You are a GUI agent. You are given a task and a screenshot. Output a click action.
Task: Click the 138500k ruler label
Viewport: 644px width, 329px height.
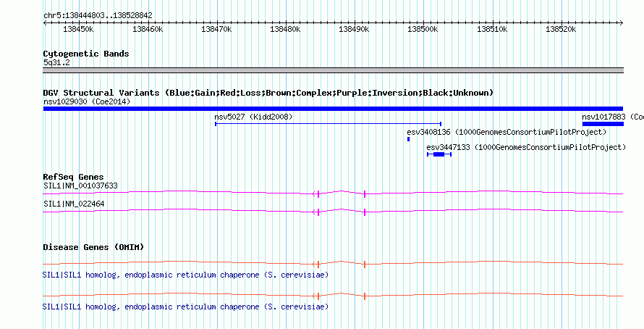[x=423, y=30]
